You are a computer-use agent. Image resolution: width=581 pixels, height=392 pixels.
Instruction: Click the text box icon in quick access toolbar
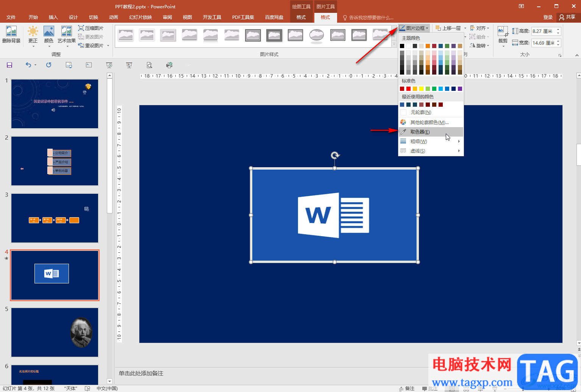pyautogui.click(x=89, y=65)
